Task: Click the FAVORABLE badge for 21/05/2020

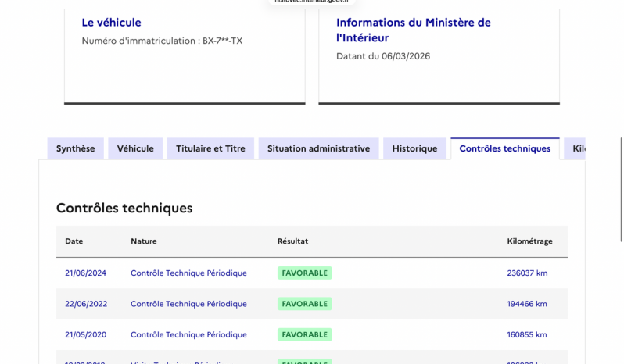Action: coord(304,335)
